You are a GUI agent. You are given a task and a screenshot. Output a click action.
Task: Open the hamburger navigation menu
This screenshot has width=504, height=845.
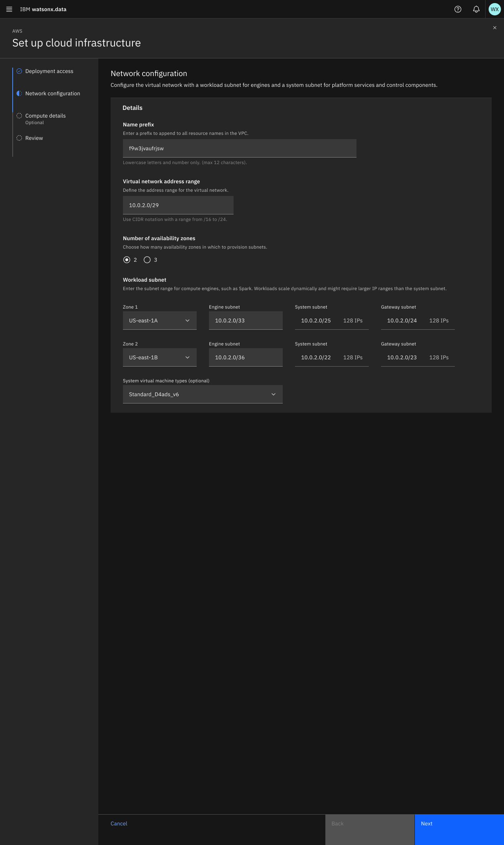point(9,9)
